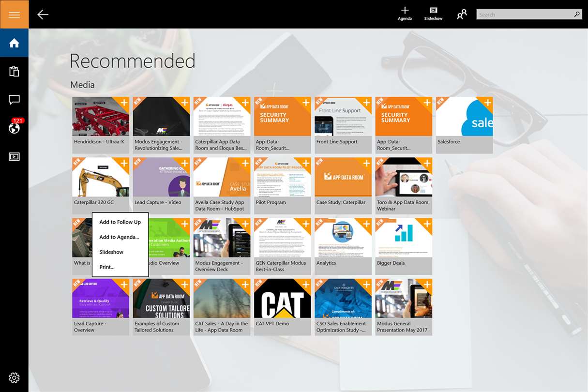Start Slideshow from the top bar
Screen dimensions: 588x392
[x=433, y=14]
